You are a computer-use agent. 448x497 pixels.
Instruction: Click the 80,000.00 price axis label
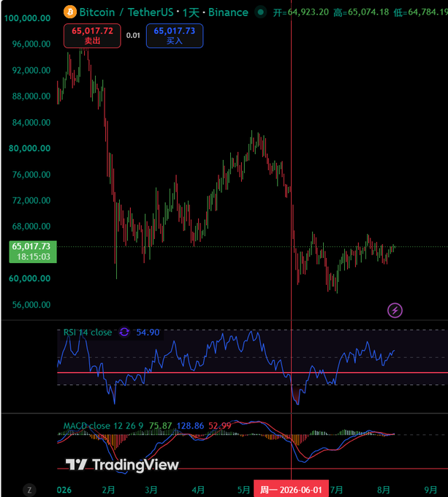click(29, 148)
